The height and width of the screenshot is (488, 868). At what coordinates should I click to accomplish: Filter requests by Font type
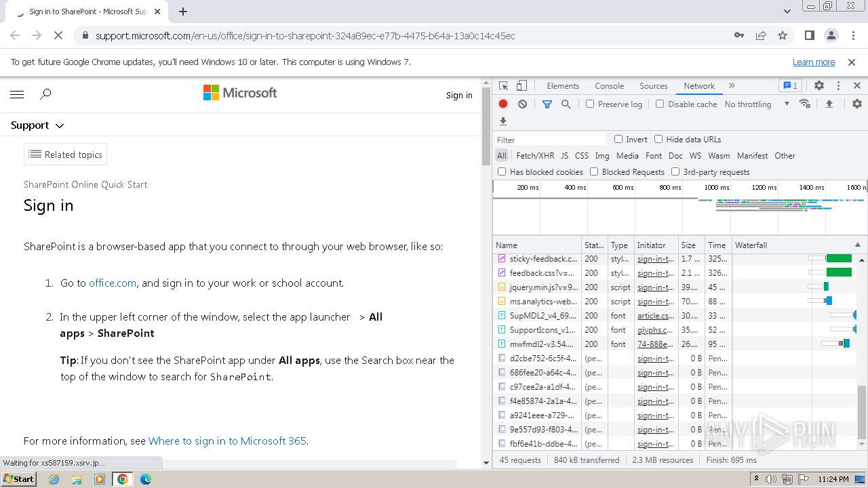pos(654,156)
